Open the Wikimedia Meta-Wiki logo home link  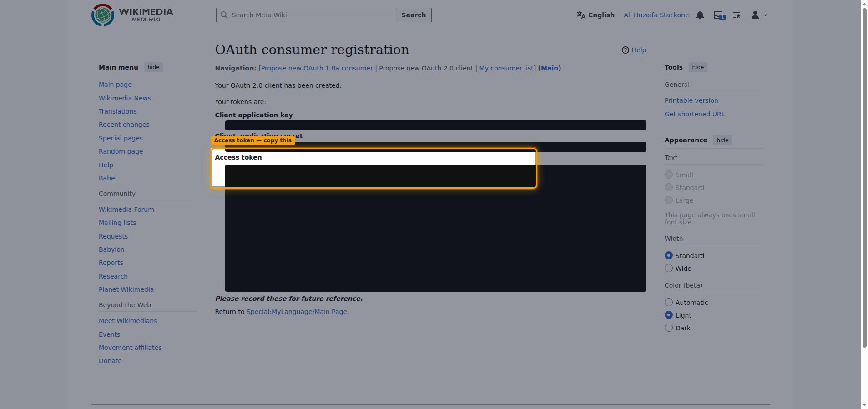click(x=132, y=15)
